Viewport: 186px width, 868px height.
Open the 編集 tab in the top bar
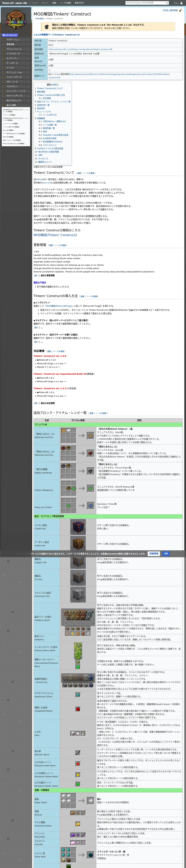(x=54, y=3)
